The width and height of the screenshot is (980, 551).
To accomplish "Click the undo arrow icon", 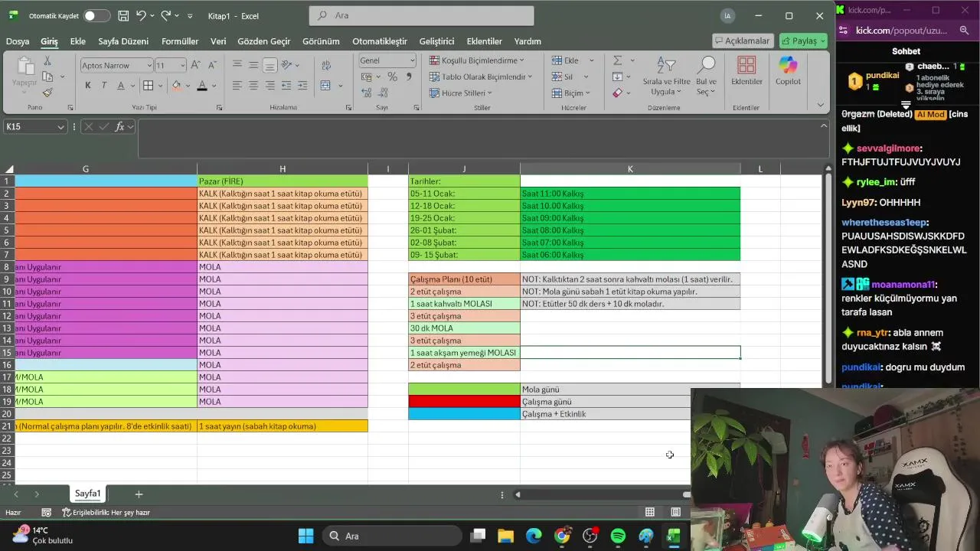I will pos(141,15).
